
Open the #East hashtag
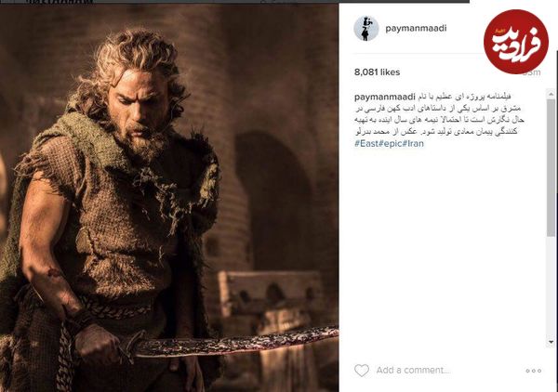click(x=366, y=144)
